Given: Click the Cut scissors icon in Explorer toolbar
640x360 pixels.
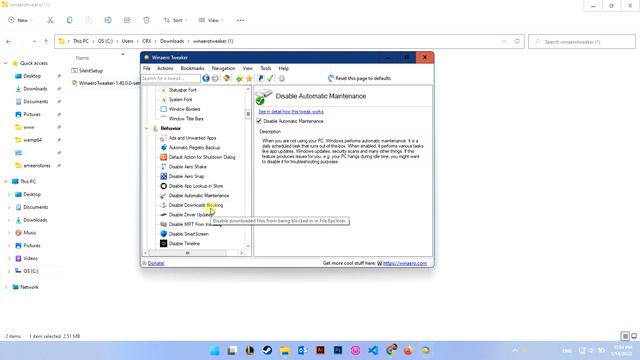Looking at the screenshot, I should point(50,20).
